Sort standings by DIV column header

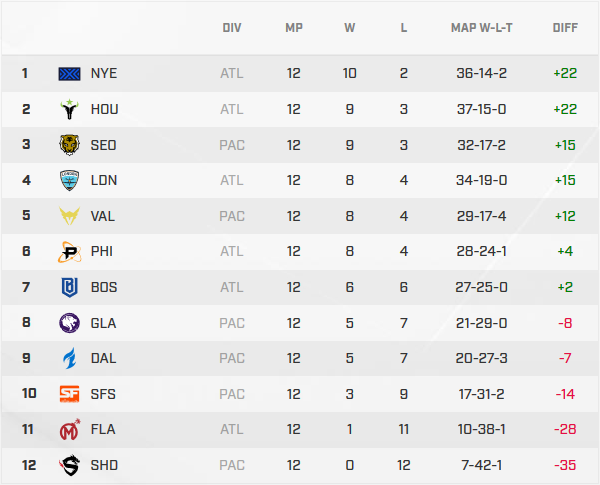pyautogui.click(x=232, y=28)
